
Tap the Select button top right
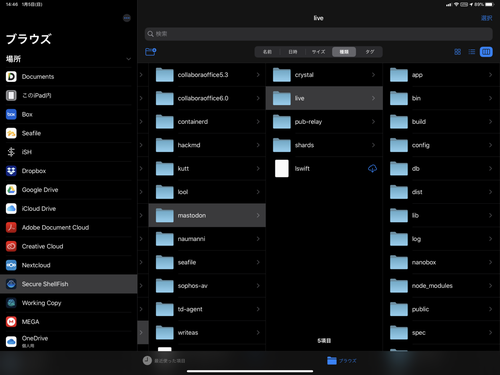486,18
